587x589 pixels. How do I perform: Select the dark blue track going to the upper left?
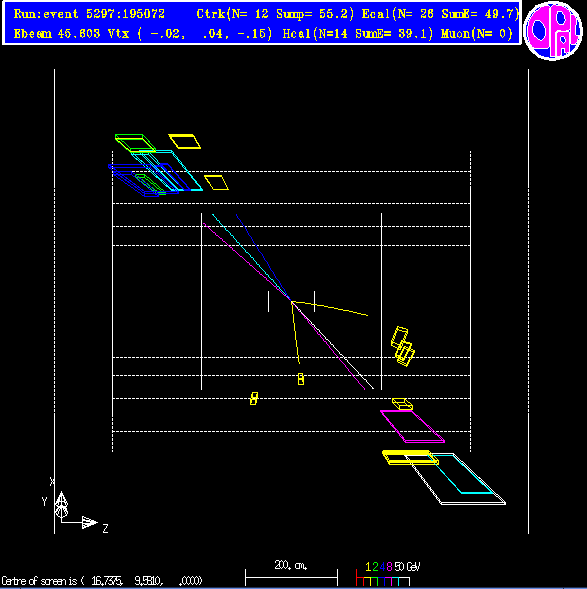pos(263,257)
